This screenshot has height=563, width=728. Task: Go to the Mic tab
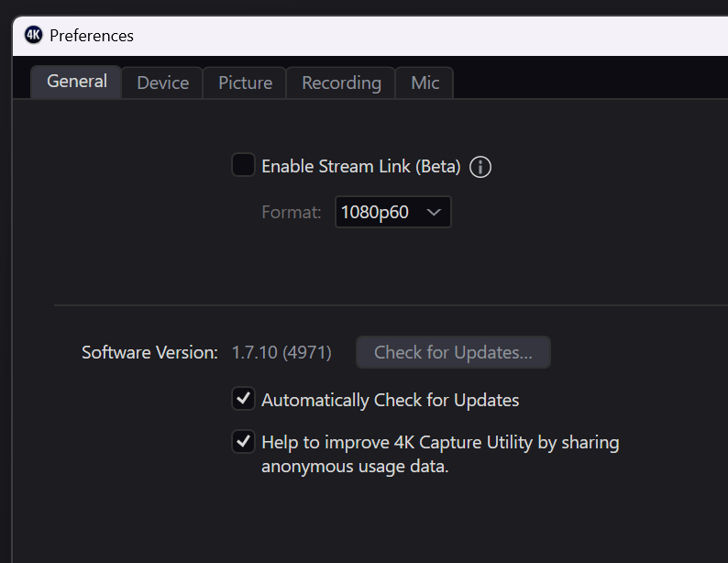tap(425, 83)
